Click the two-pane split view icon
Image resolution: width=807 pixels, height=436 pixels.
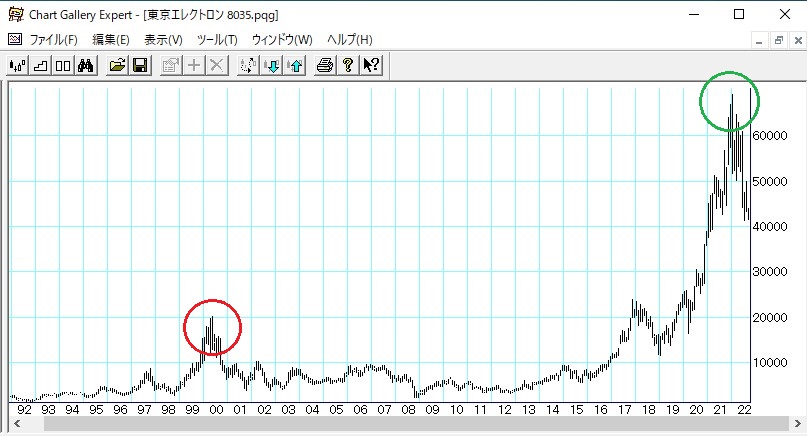click(63, 66)
